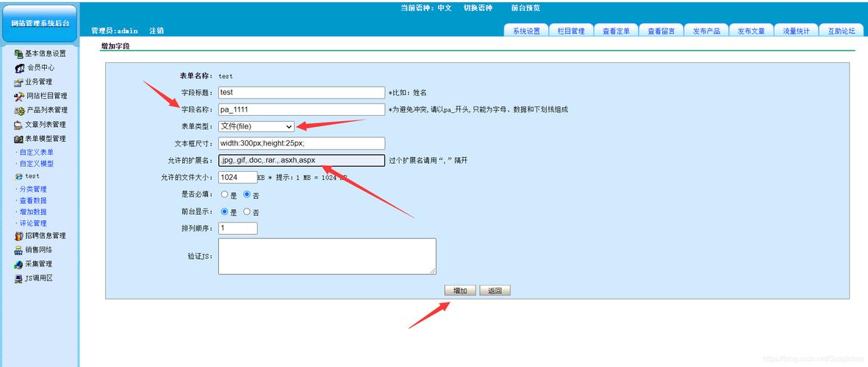The height and width of the screenshot is (367, 868).
Task: Expand the 销售网络 sidebar section
Action: [x=38, y=250]
